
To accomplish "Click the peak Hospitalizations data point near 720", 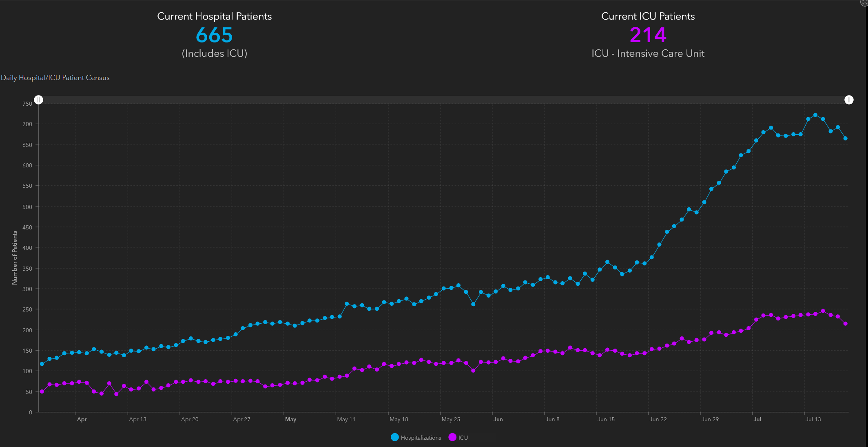I will click(815, 115).
